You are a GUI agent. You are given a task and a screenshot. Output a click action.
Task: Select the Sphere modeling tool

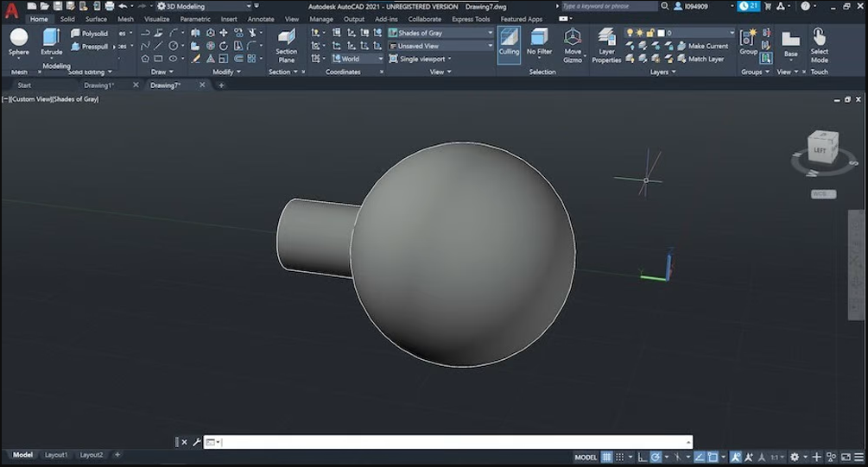click(19, 42)
